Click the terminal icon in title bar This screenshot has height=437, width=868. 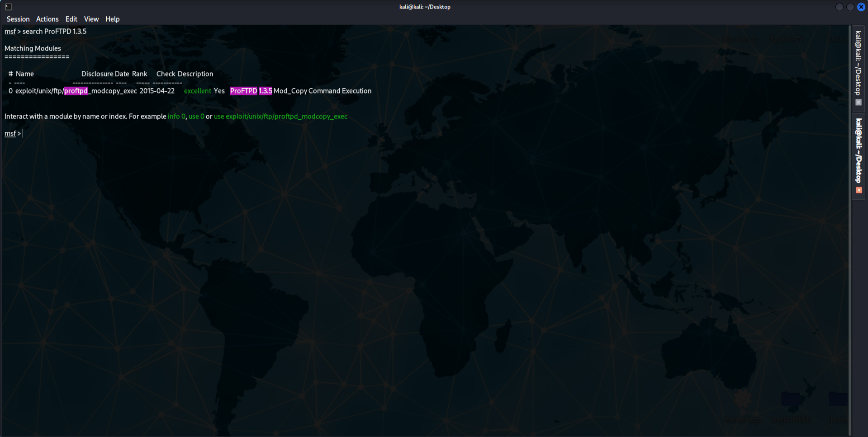point(9,7)
